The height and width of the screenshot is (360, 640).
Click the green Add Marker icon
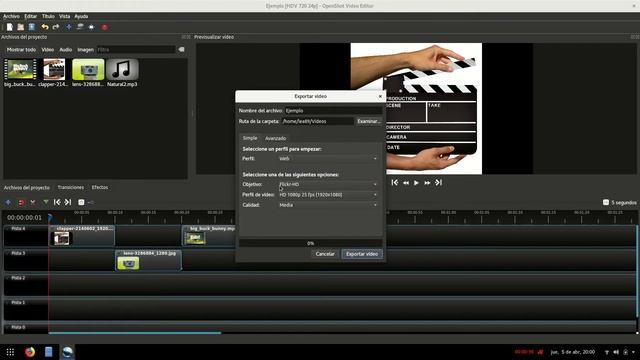46,202
